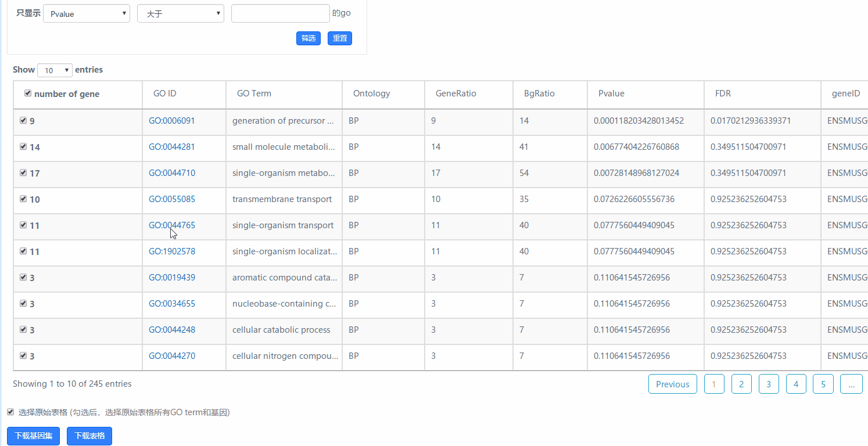Sort by the GO Term column header

[284, 94]
